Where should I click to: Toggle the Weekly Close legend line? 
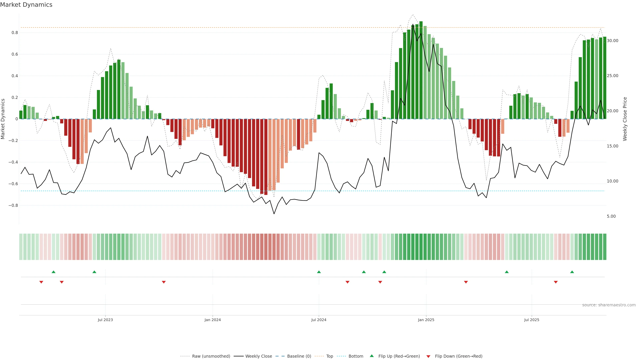pyautogui.click(x=258, y=356)
